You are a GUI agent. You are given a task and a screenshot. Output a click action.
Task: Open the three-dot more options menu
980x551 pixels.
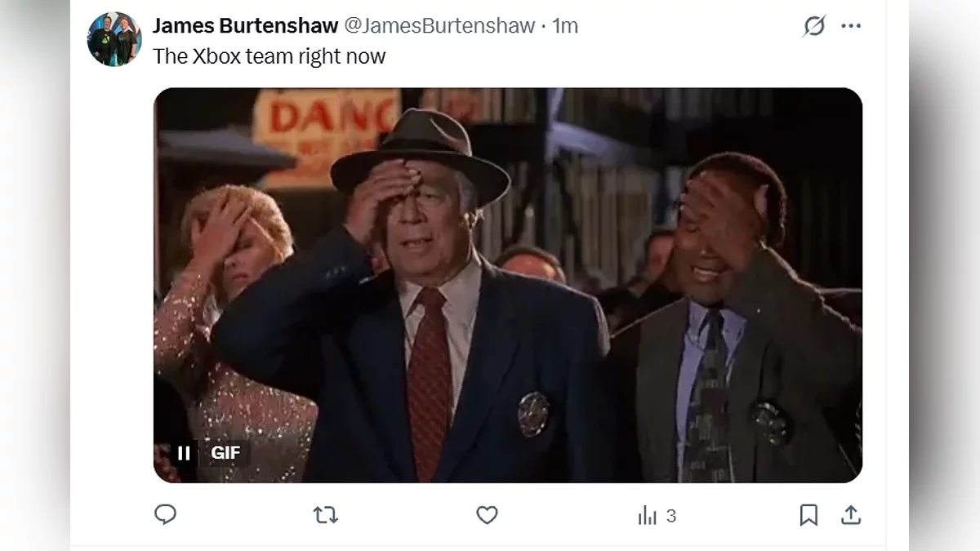pos(851,26)
